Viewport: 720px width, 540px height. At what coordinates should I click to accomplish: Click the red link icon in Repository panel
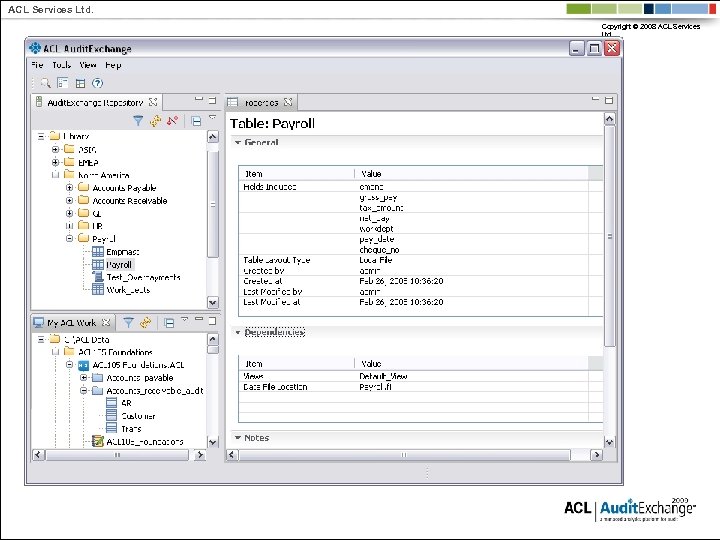point(172,121)
